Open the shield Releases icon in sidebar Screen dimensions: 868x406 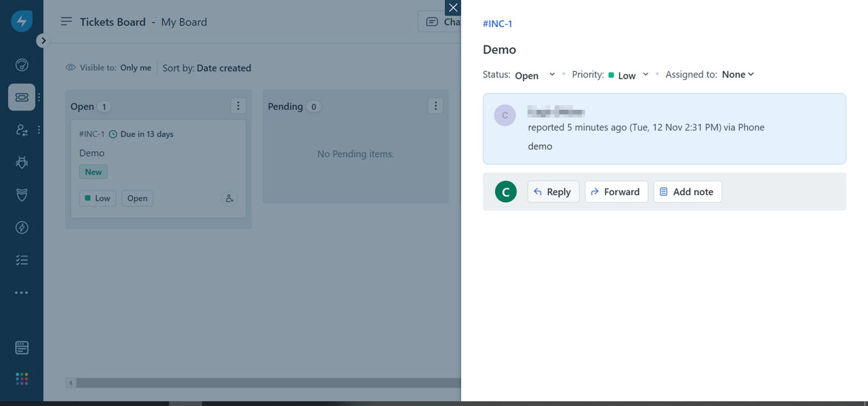click(x=22, y=195)
